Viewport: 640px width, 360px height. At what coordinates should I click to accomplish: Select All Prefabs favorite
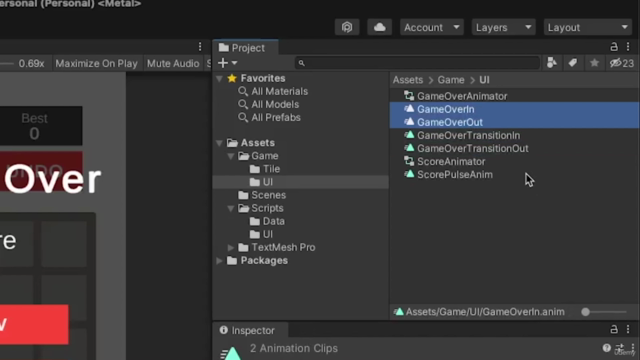coord(276,118)
